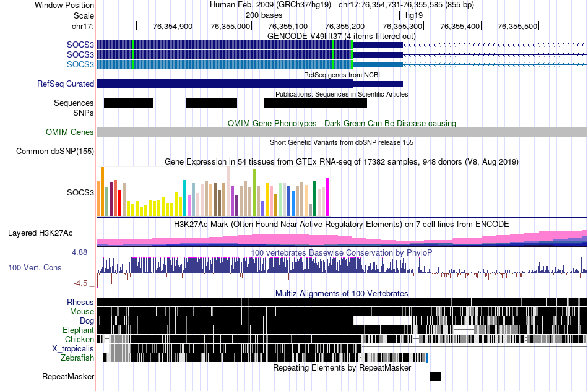Click Multiz Alignments of 100 Vertebrates title

click(342, 293)
